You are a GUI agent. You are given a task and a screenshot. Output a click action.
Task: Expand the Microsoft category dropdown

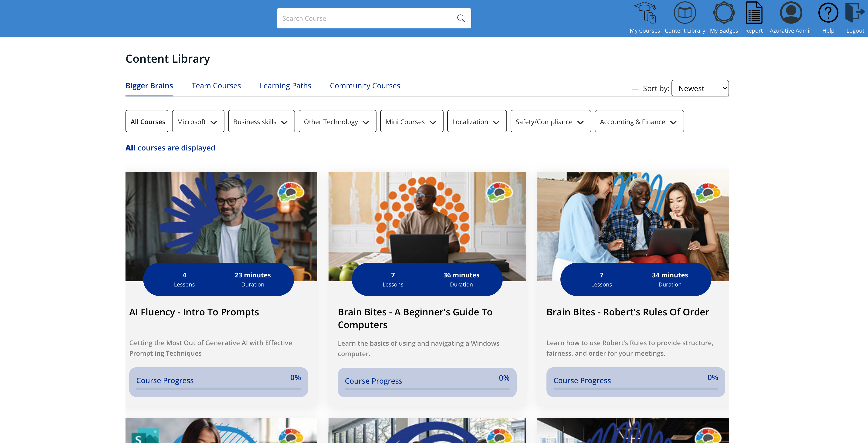point(198,121)
